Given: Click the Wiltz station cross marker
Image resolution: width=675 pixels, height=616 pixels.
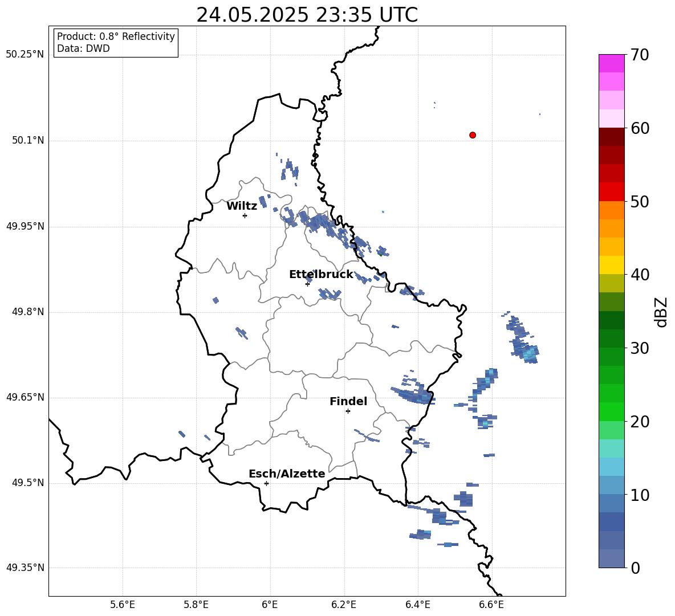Looking at the screenshot, I should pos(245,215).
